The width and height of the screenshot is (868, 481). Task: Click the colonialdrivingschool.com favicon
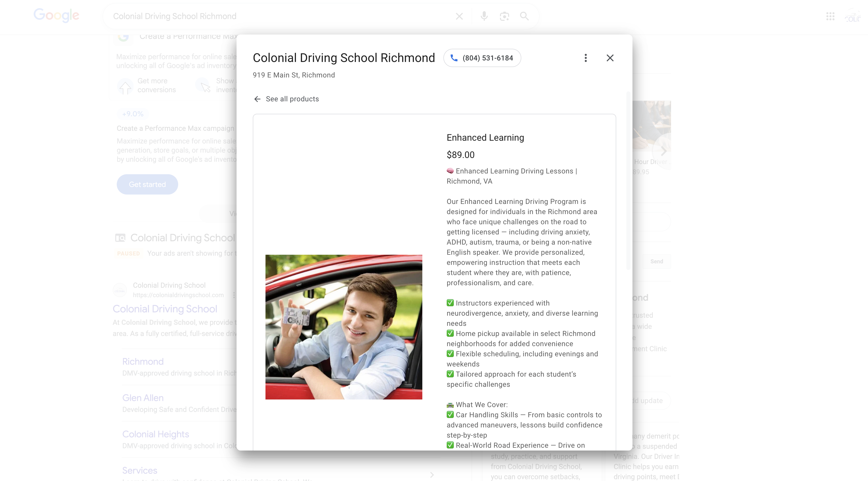120,290
